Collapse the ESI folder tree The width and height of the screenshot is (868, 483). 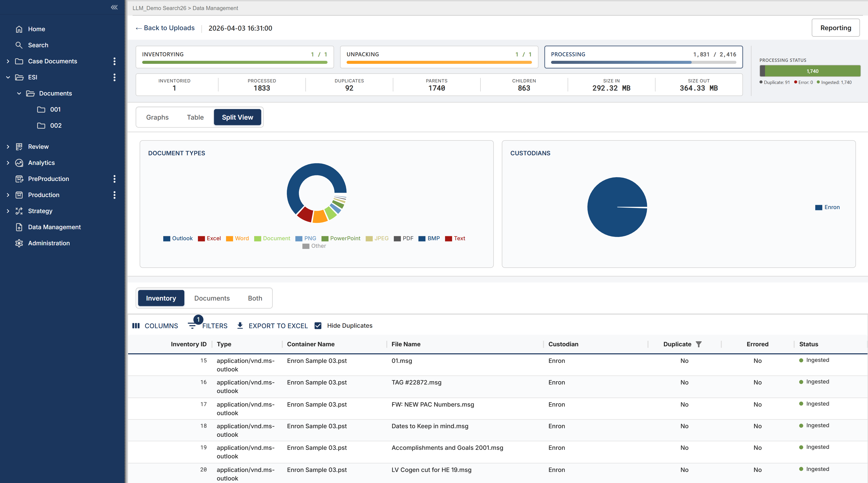[8, 77]
